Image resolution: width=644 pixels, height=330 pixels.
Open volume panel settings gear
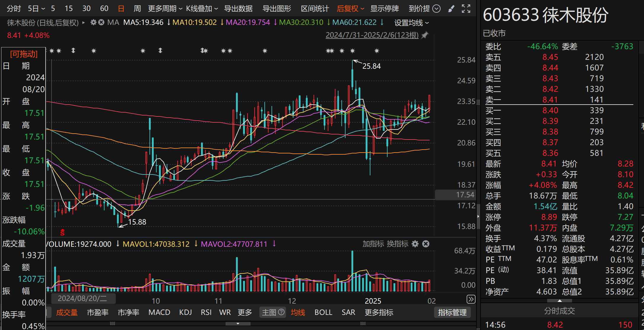point(415,244)
